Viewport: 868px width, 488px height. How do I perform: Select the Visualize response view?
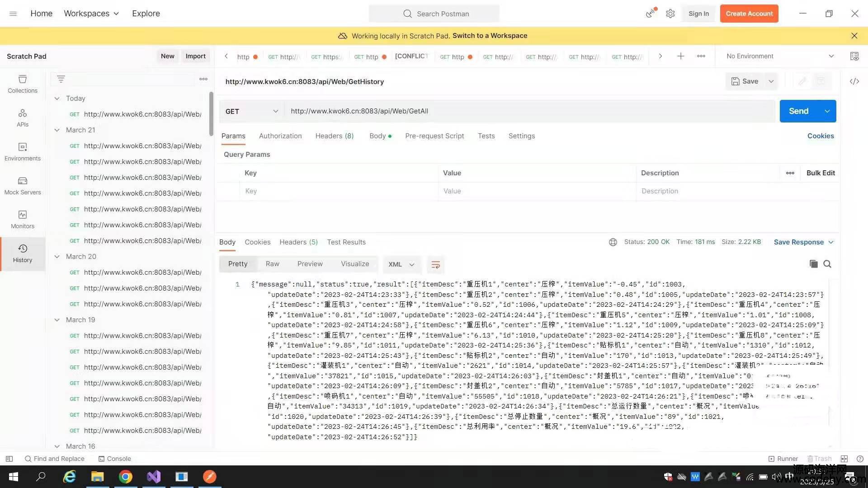pos(355,264)
